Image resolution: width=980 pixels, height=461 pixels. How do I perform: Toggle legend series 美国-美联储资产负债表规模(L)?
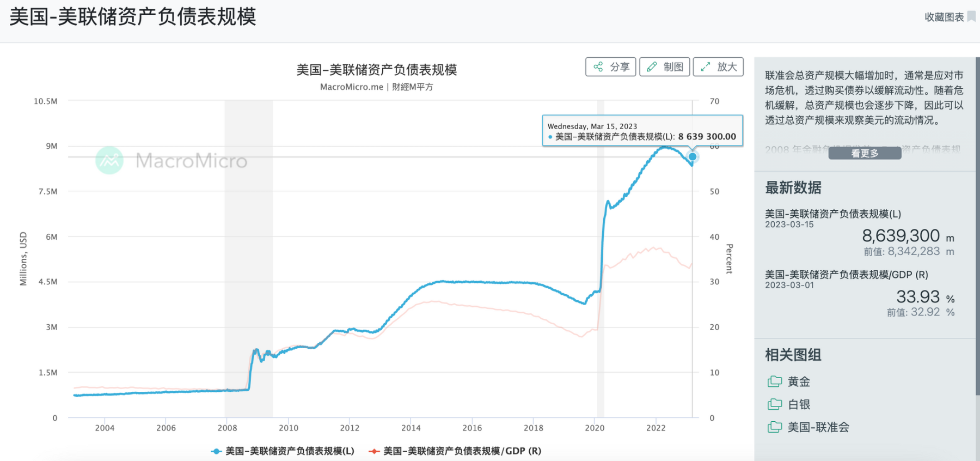[x=283, y=451]
